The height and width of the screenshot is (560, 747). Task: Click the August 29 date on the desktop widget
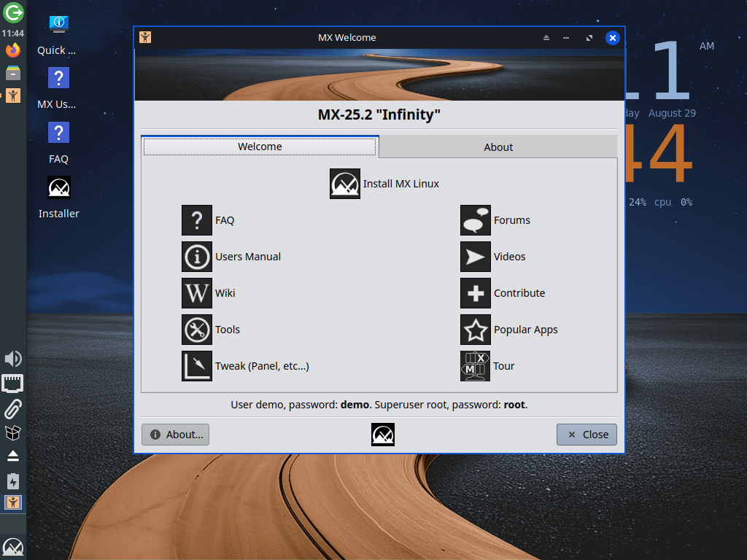672,113
